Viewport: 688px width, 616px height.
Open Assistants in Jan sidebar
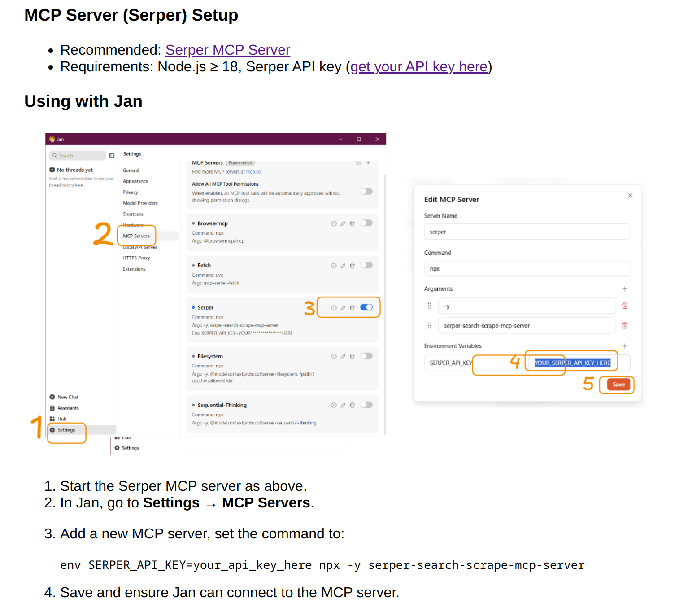click(x=64, y=408)
